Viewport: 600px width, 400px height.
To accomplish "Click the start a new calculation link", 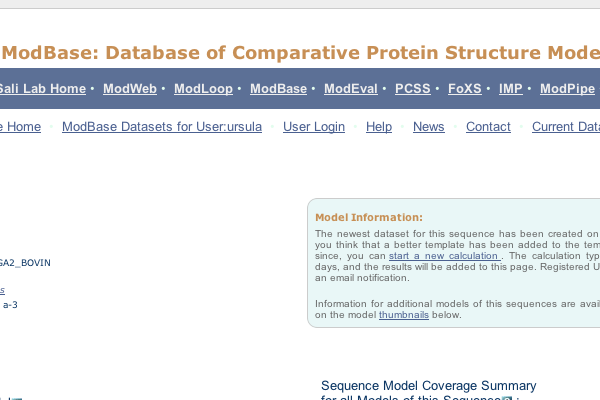I will pos(445,256).
